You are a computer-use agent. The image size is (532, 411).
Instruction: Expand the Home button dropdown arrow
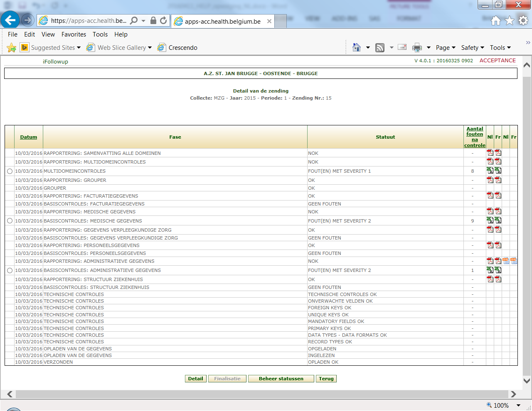[368, 48]
